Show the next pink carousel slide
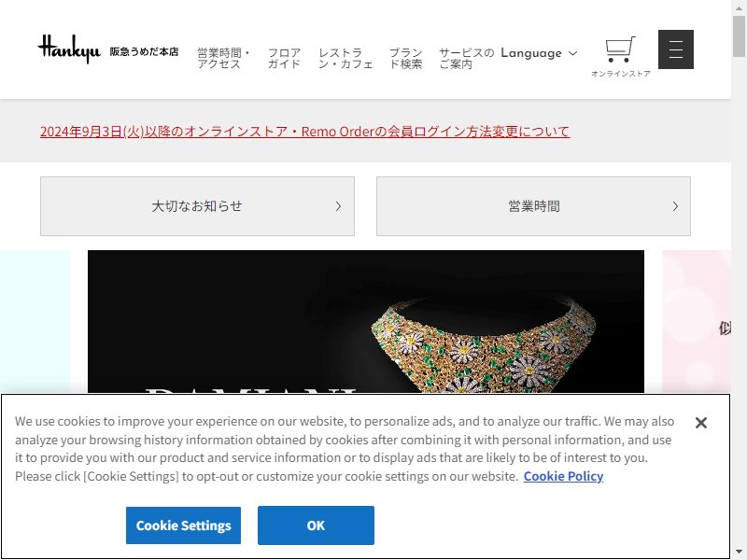 697,321
